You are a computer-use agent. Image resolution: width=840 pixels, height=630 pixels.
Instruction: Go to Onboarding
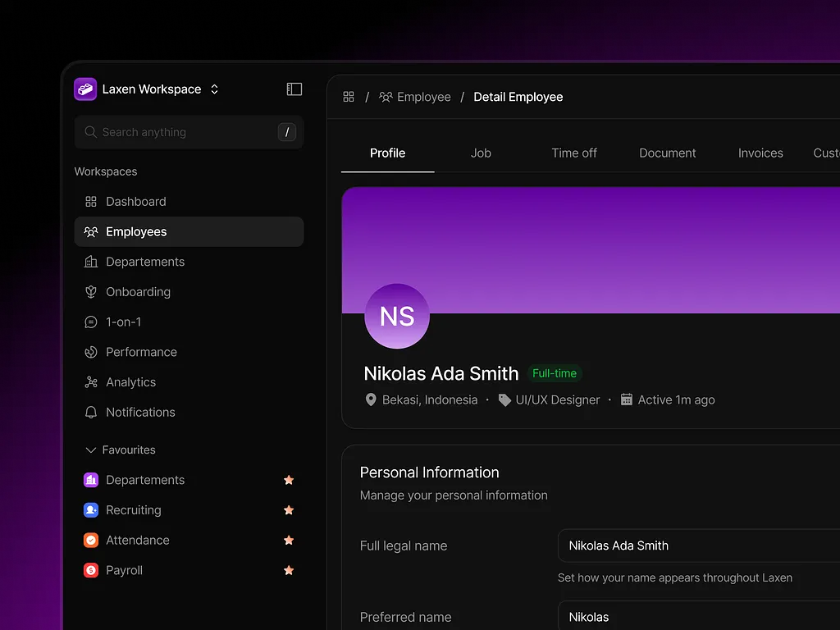189,291
